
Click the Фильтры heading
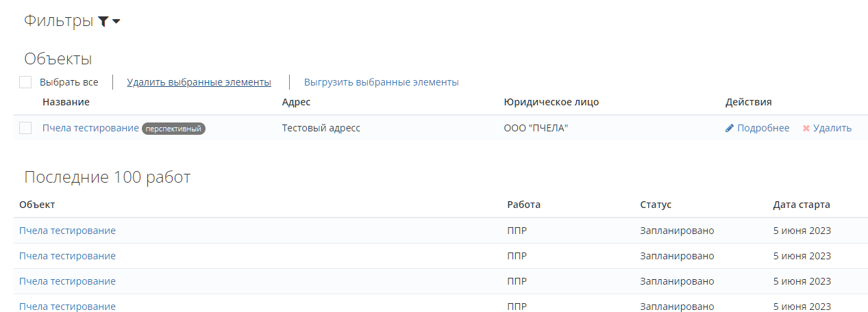(x=58, y=21)
